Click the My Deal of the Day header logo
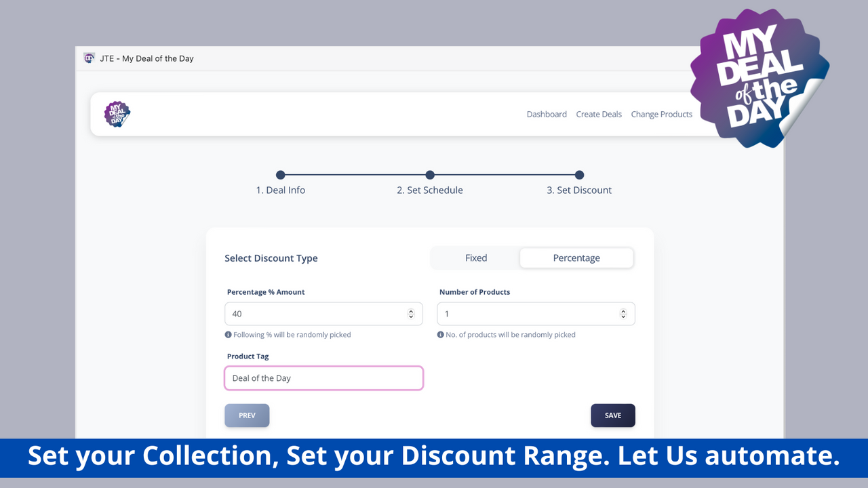 [117, 114]
